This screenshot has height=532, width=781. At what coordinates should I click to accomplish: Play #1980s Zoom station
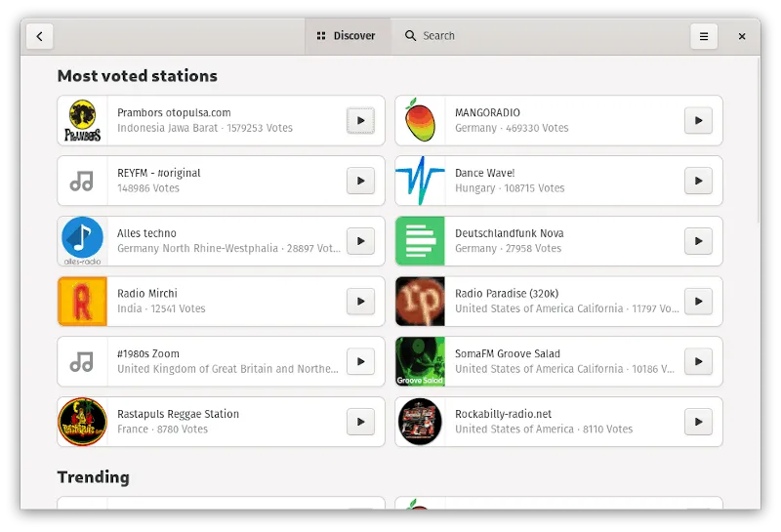360,361
